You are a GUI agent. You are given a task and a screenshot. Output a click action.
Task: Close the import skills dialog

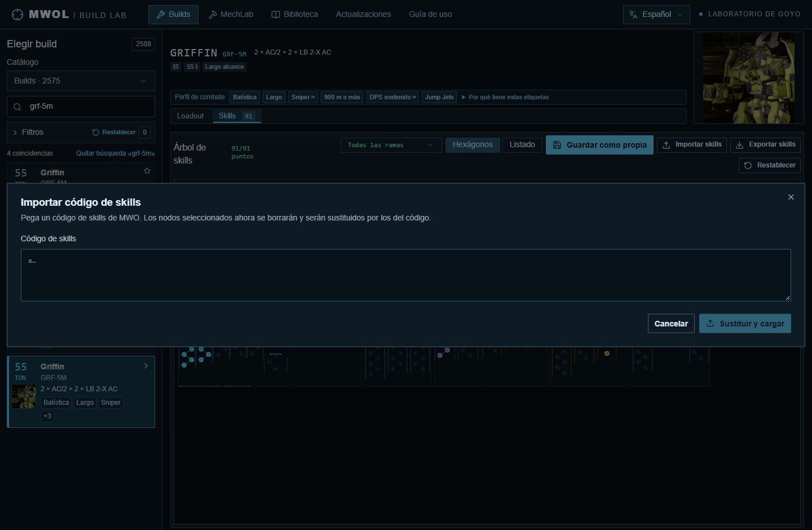[x=791, y=197]
